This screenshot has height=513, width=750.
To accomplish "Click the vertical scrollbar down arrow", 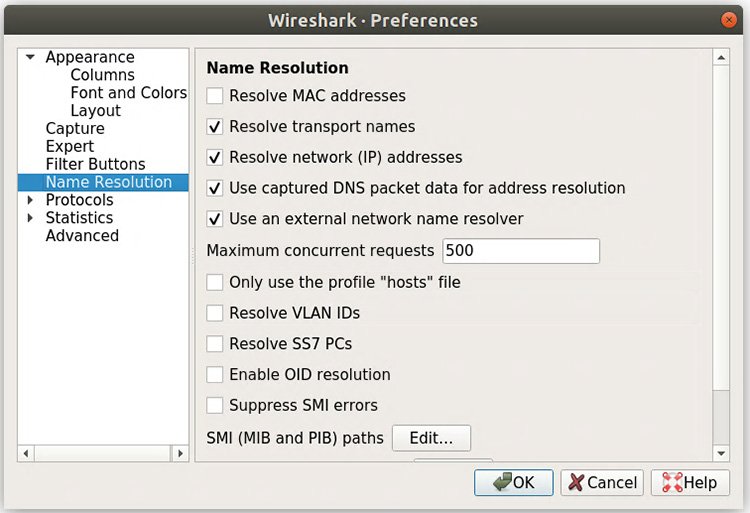I will point(721,451).
